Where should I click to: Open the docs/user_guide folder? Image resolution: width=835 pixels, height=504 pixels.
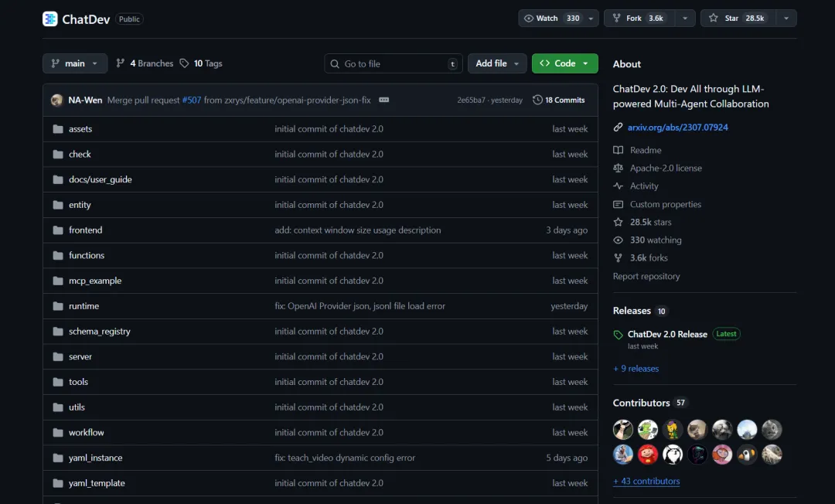pyautogui.click(x=100, y=179)
